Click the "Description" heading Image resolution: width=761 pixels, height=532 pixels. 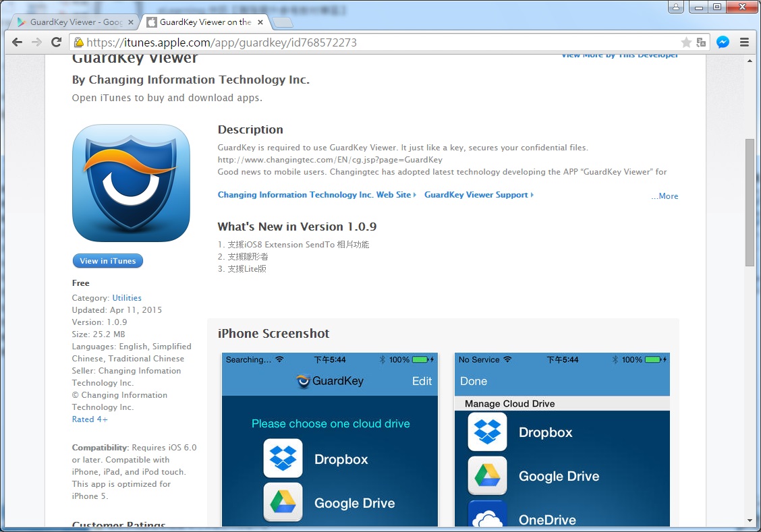pyautogui.click(x=250, y=129)
